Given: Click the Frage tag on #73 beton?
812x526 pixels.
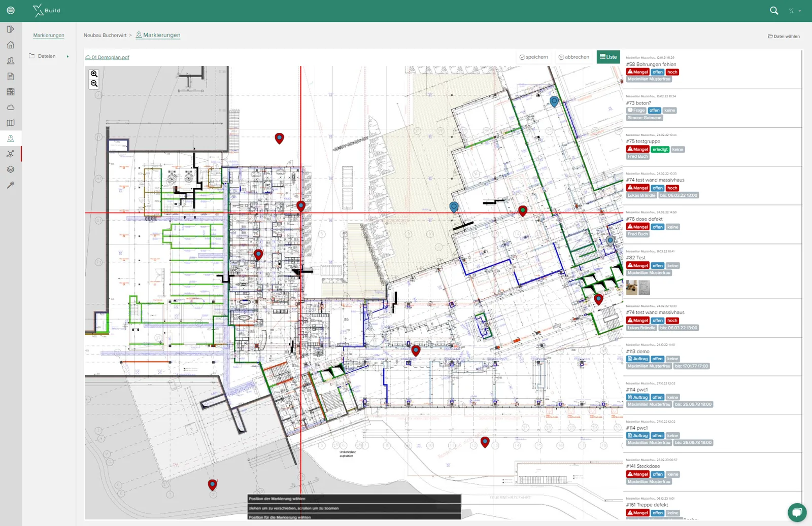Looking at the screenshot, I should point(636,110).
